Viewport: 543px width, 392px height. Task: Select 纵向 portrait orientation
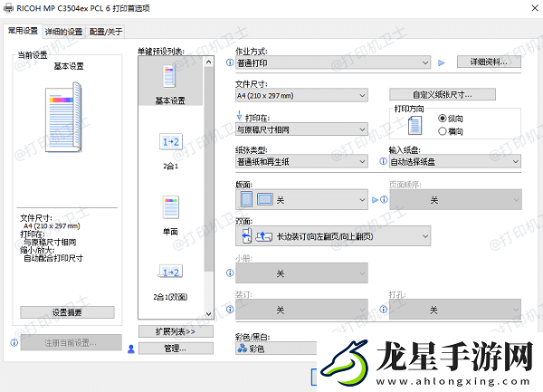[x=450, y=119]
